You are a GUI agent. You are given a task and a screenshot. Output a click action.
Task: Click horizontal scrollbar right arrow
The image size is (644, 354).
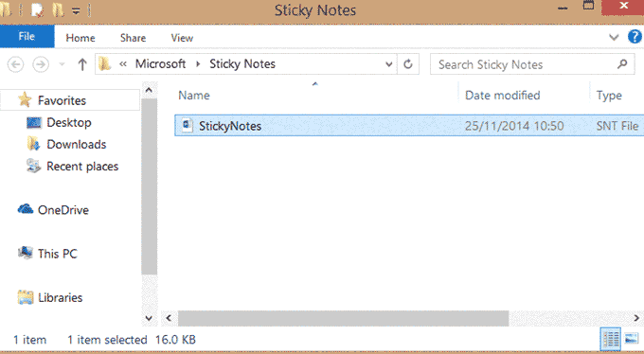(x=636, y=318)
